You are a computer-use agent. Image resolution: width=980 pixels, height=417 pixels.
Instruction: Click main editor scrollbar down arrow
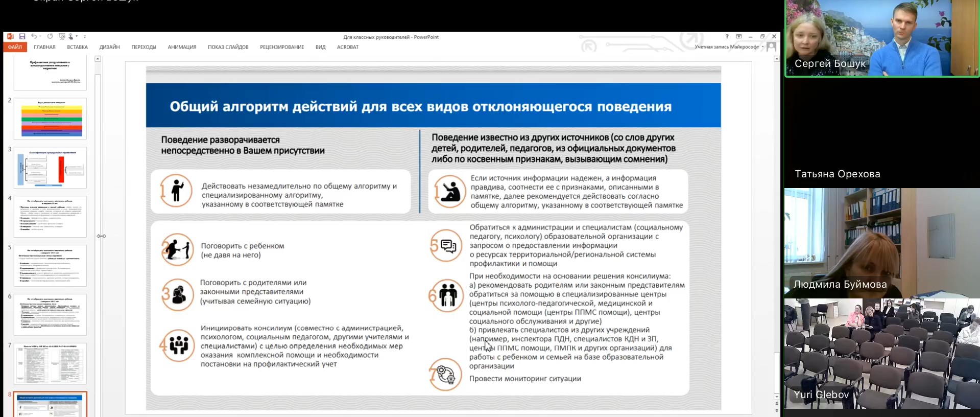point(777,397)
